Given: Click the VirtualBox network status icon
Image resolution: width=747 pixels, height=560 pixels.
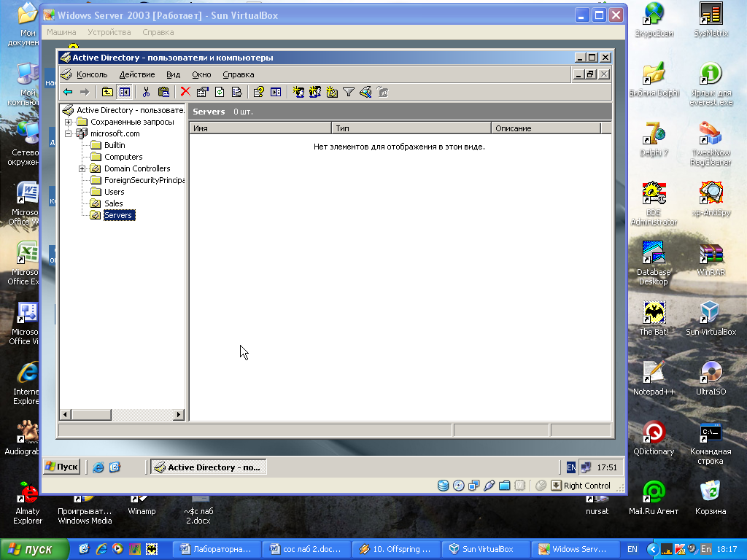Looking at the screenshot, I should pyautogui.click(x=473, y=485).
